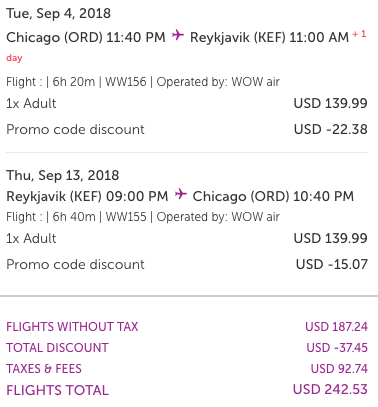Select the USD 242.53 total amount
378x407 pixels.
click(x=330, y=389)
